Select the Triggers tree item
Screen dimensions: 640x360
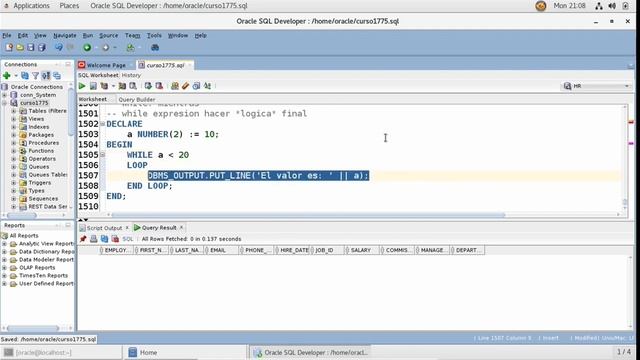(40, 183)
